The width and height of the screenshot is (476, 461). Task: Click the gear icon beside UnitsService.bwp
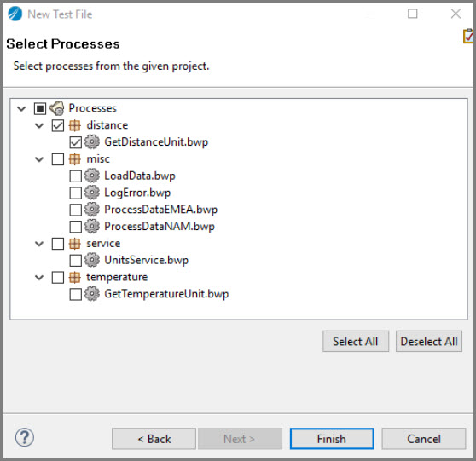coord(92,260)
